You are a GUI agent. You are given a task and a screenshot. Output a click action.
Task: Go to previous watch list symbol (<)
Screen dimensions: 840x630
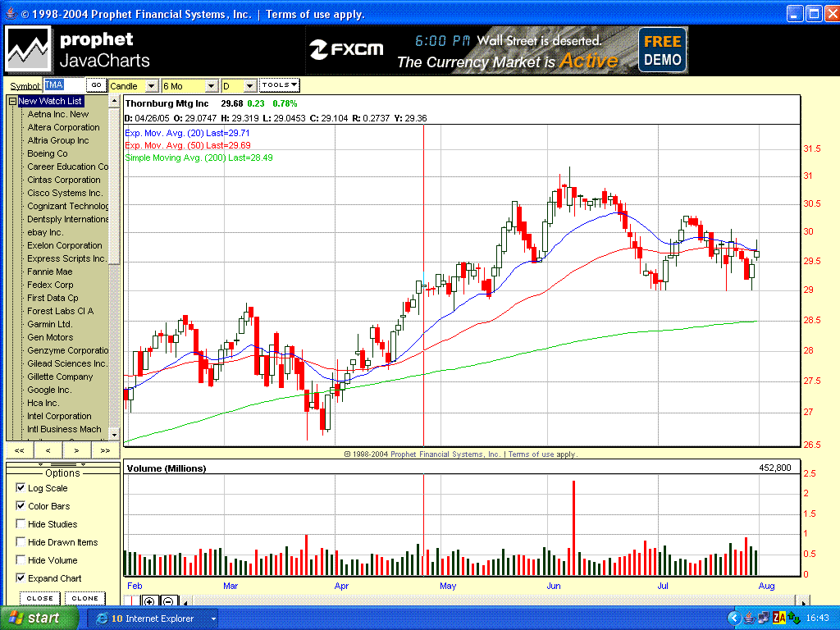coord(48,450)
